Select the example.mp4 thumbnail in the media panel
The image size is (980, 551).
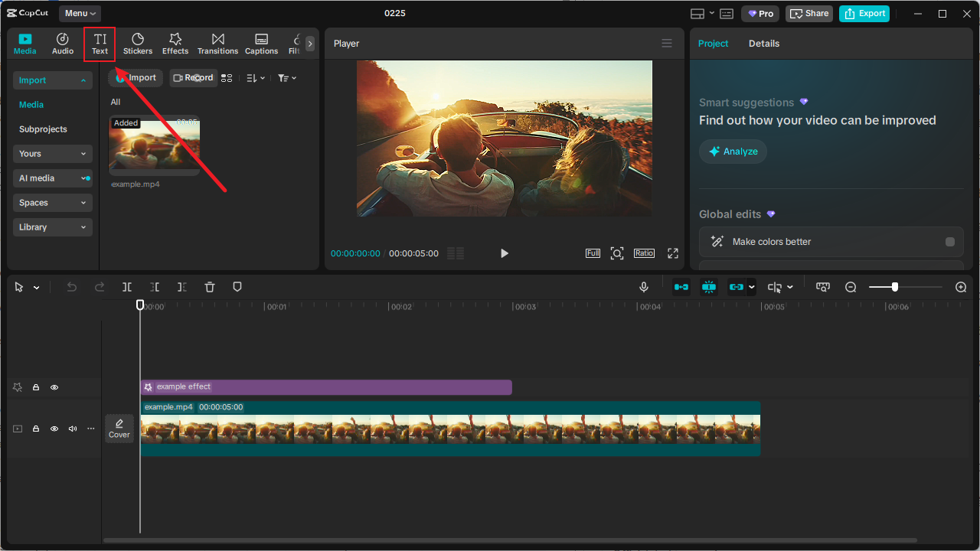point(154,144)
